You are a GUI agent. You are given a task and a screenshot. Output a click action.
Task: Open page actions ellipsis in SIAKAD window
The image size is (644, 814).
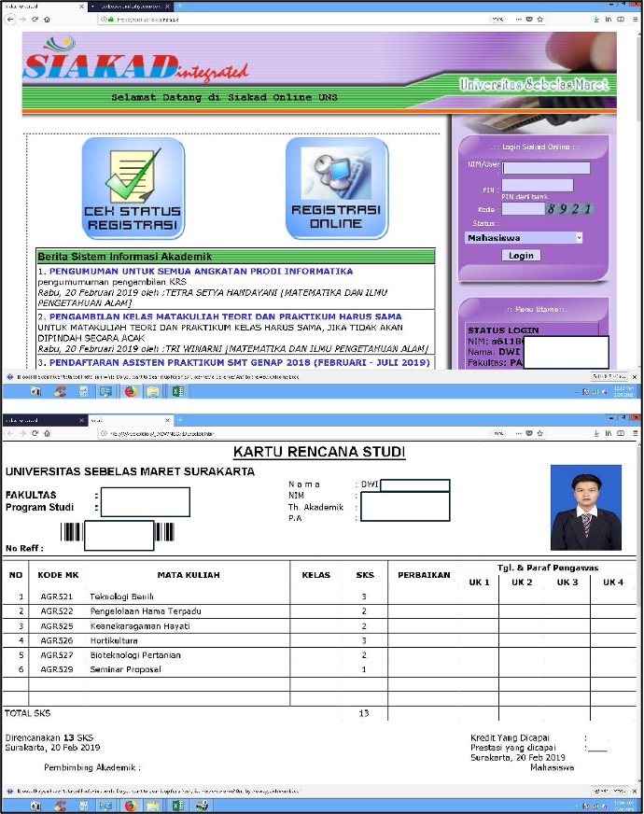click(x=518, y=20)
